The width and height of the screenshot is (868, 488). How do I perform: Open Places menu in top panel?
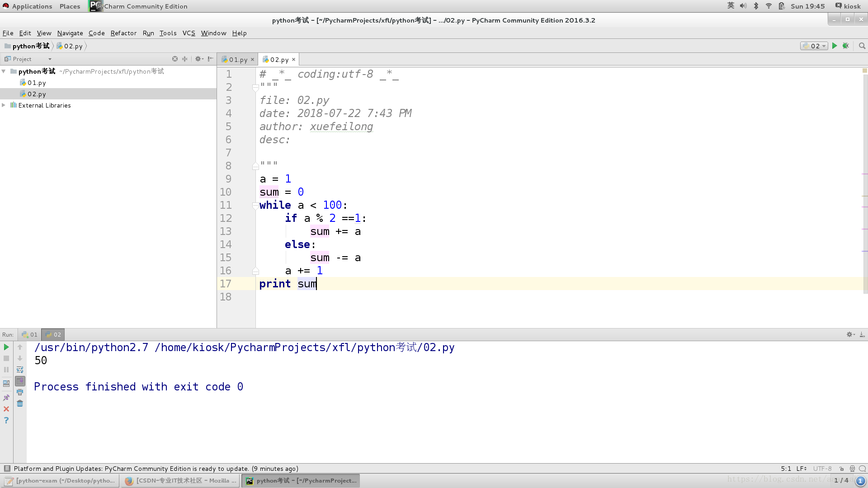point(70,6)
